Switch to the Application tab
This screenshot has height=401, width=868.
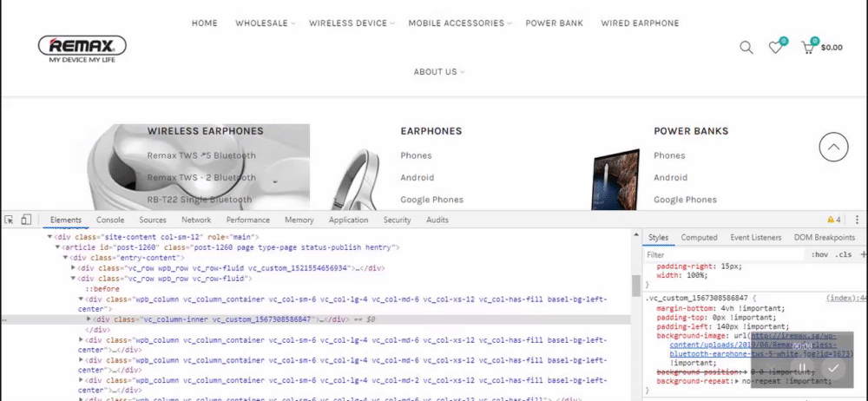pos(349,220)
